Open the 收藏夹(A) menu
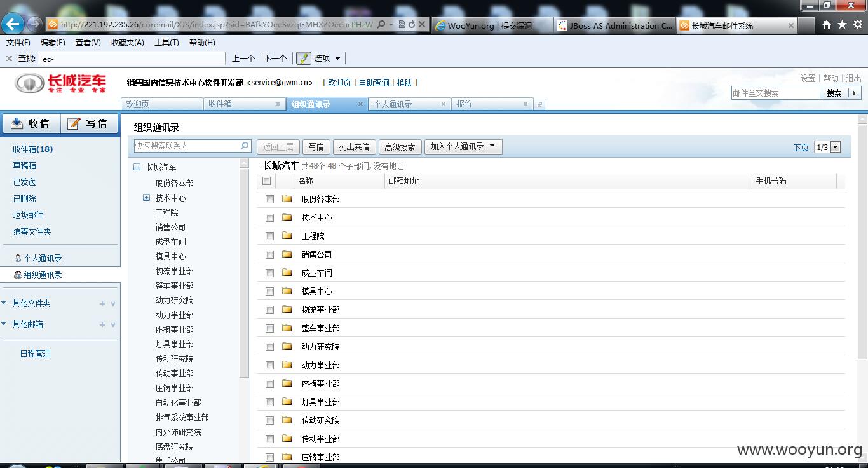 (x=128, y=43)
